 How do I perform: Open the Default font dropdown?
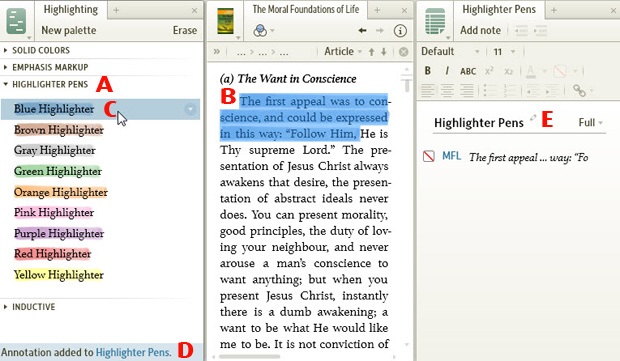(450, 51)
